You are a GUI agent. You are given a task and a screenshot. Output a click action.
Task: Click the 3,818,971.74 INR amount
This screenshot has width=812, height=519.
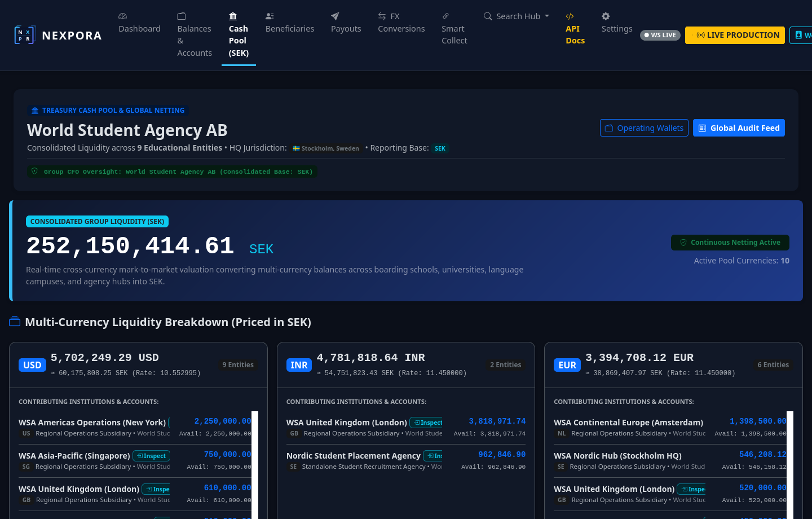click(x=497, y=421)
